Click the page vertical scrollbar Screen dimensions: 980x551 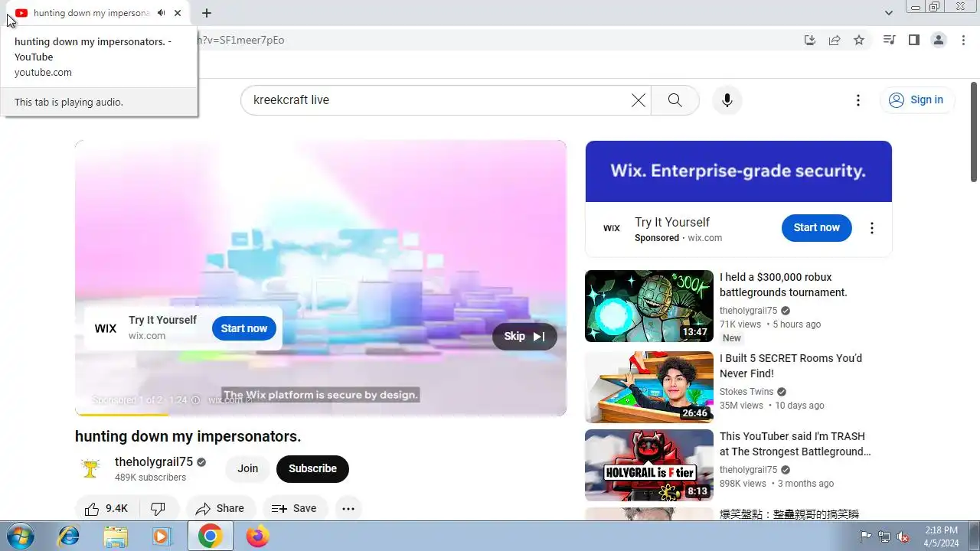(x=974, y=132)
